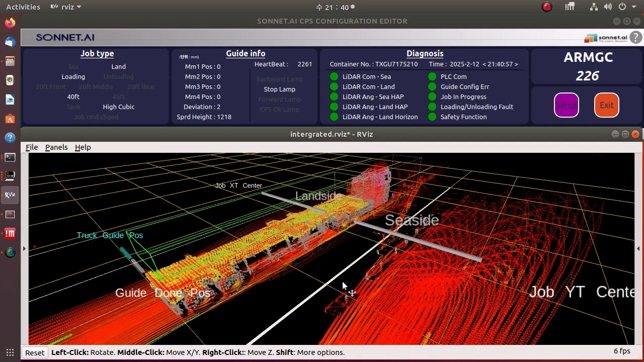Click the volume speaker icon in top bar

point(608,7)
